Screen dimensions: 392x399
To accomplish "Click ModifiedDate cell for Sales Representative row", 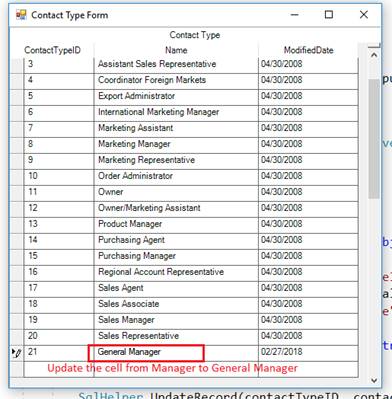I will coord(308,337).
